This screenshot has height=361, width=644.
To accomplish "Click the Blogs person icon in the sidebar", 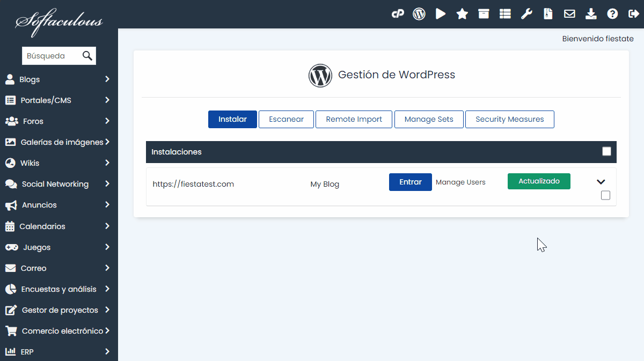I will click(10, 79).
